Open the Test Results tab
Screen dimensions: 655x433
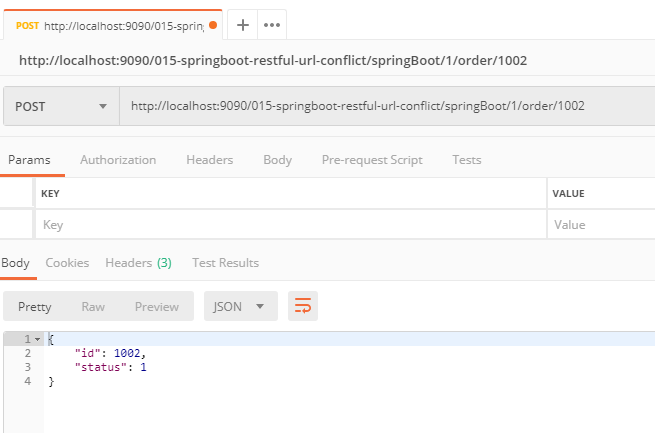click(x=225, y=263)
